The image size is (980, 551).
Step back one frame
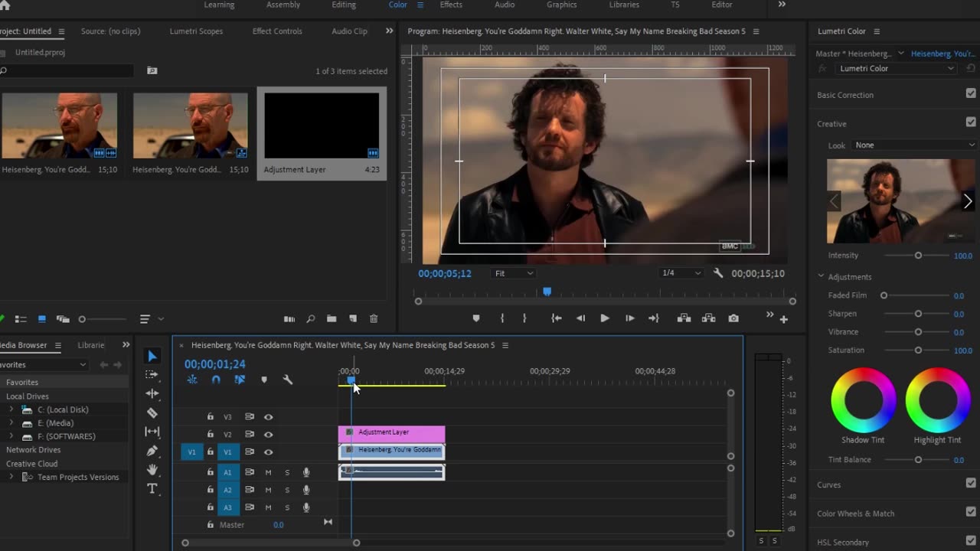580,318
